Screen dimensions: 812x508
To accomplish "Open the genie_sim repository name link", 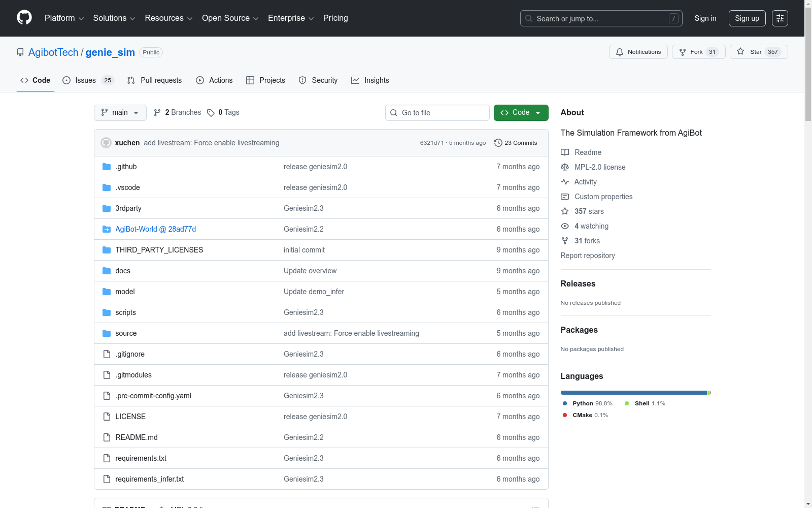I will tap(110, 52).
